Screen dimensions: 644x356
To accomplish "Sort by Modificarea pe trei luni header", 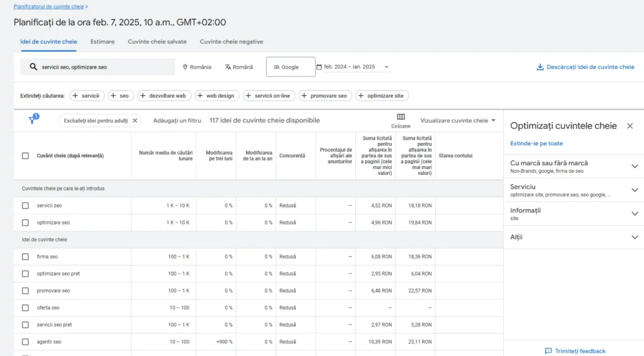I will [219, 155].
